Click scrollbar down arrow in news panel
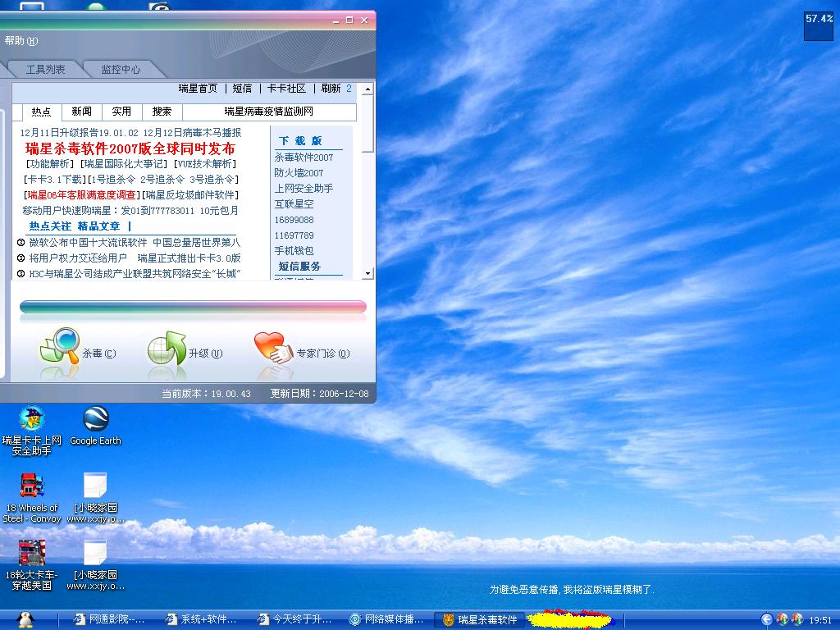 (x=367, y=274)
